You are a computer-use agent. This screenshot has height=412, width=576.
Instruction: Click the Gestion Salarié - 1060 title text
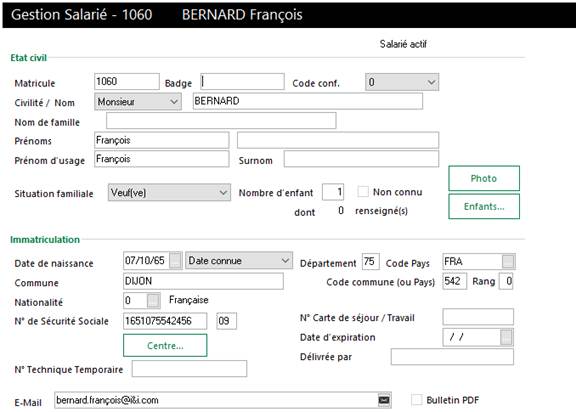[x=82, y=15]
